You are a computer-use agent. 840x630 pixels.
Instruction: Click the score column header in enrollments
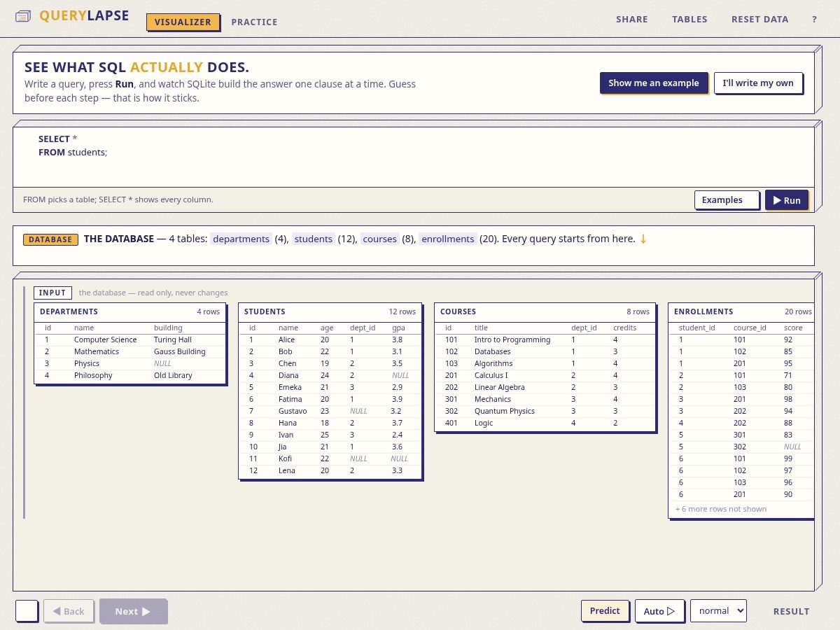(x=793, y=328)
